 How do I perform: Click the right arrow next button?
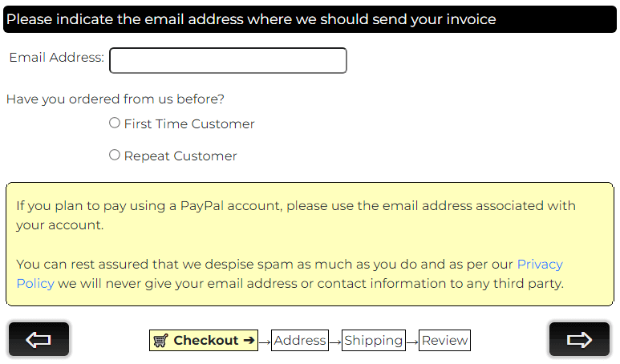pos(579,339)
